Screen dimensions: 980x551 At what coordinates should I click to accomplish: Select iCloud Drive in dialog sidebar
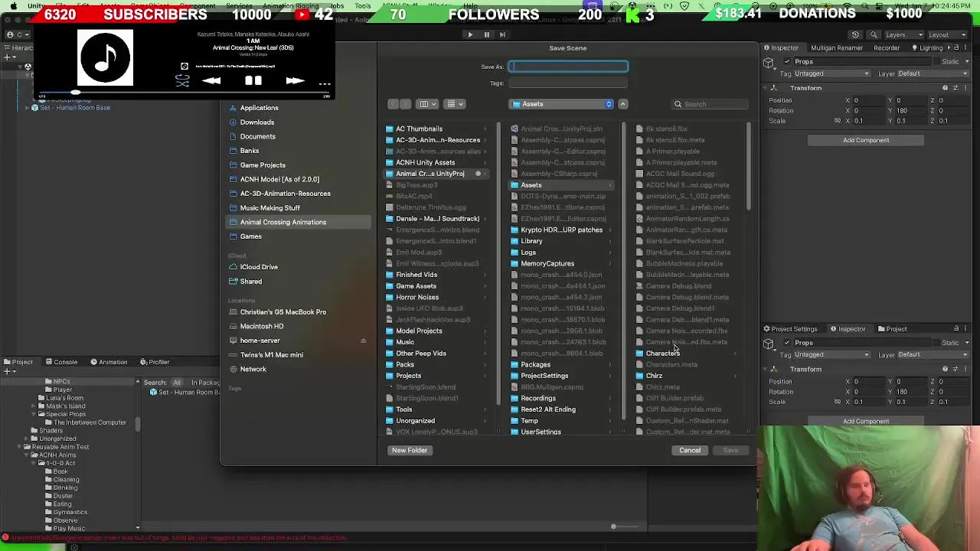pos(259,267)
